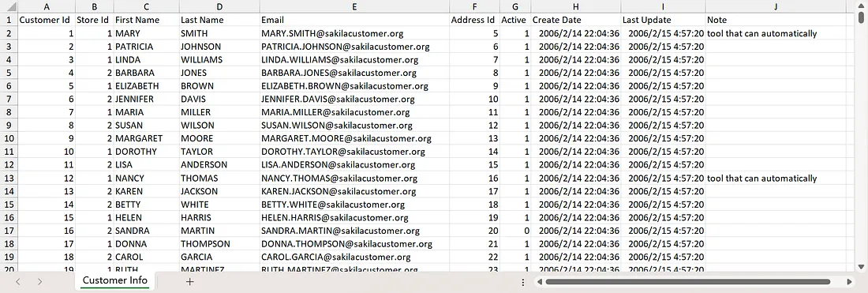Select column D header
868x293 pixels.
click(219, 6)
